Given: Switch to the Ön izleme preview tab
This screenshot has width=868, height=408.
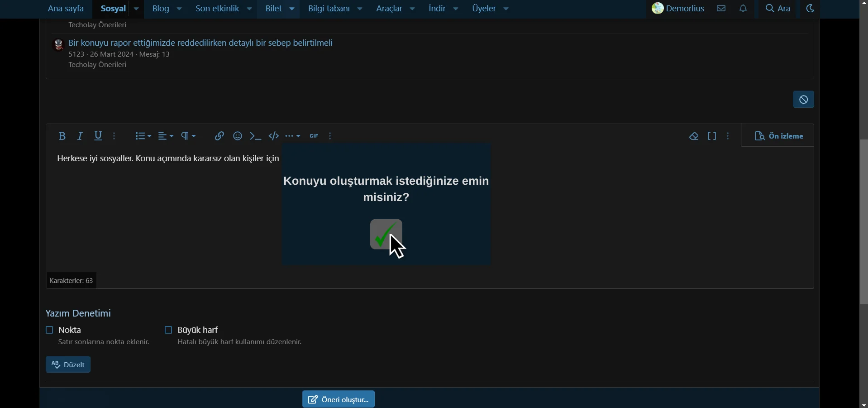Looking at the screenshot, I should 779,136.
